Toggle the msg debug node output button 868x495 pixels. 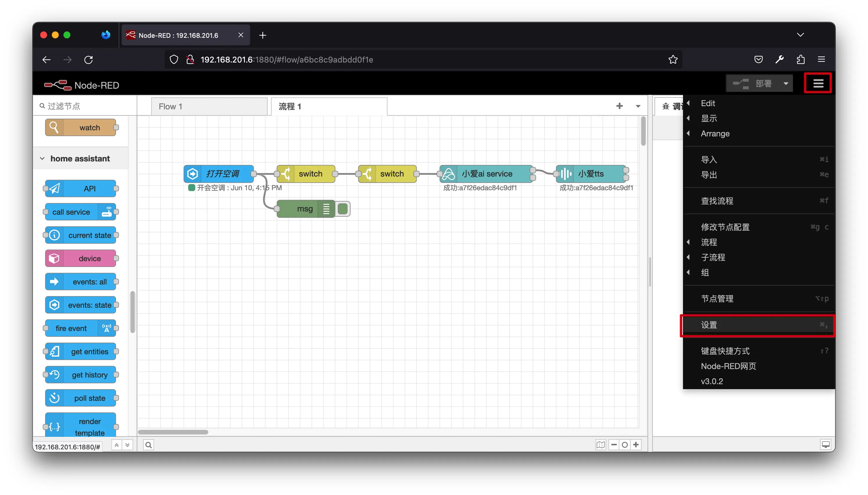tap(343, 209)
